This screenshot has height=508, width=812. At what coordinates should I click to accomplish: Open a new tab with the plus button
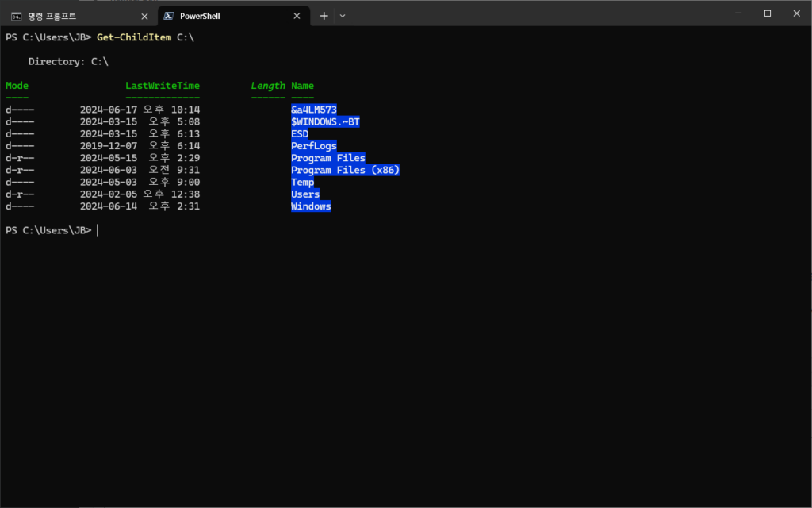pyautogui.click(x=324, y=16)
